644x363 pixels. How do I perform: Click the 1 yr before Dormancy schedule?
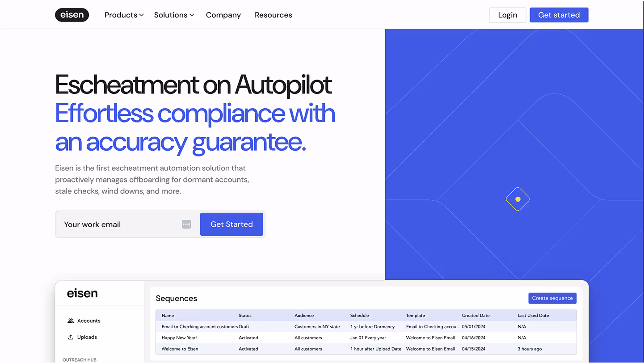coord(373,327)
